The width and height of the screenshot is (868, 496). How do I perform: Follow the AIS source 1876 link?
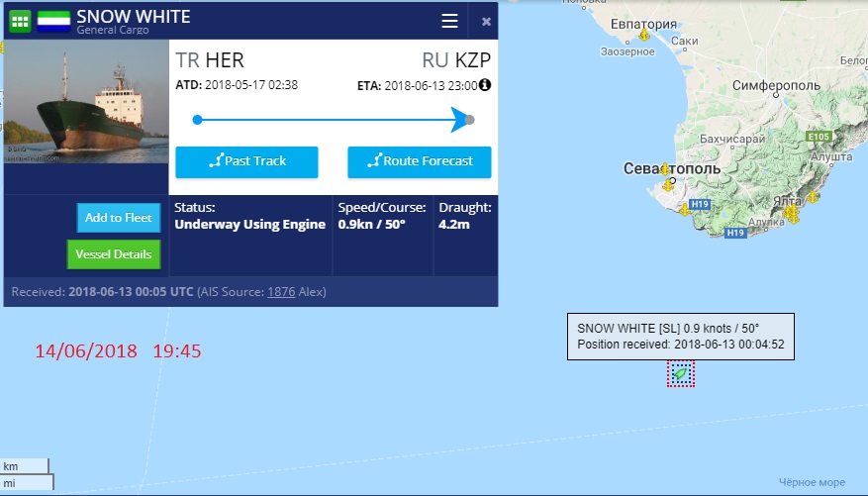pyautogui.click(x=281, y=292)
